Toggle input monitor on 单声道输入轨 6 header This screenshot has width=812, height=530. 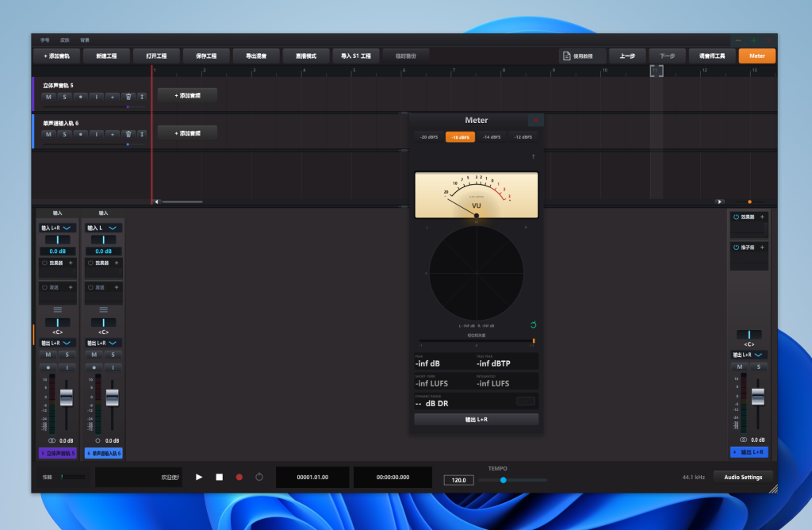pyautogui.click(x=96, y=134)
